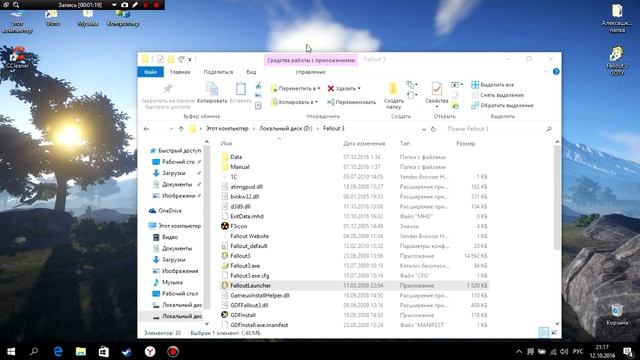Image resolution: width=640 pixels, height=360 pixels.
Task: Select the Средства работы с приложениями tab
Action: click(311, 60)
